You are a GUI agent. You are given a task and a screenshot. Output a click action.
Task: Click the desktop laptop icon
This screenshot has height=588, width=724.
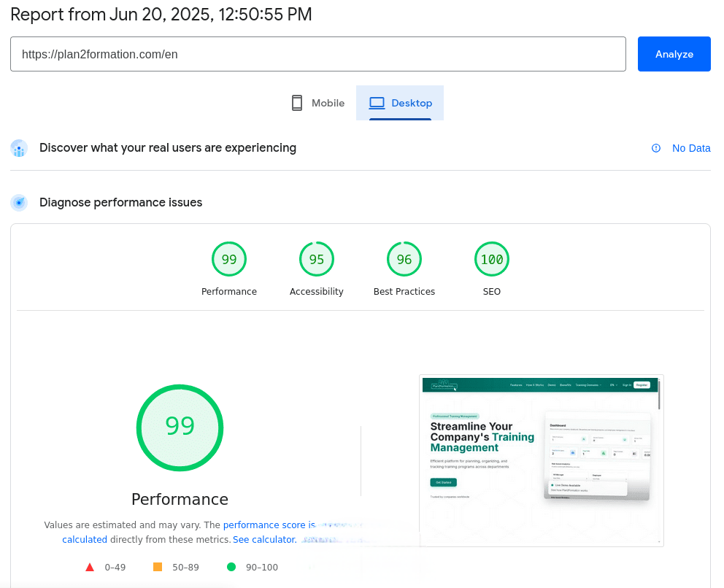377,103
